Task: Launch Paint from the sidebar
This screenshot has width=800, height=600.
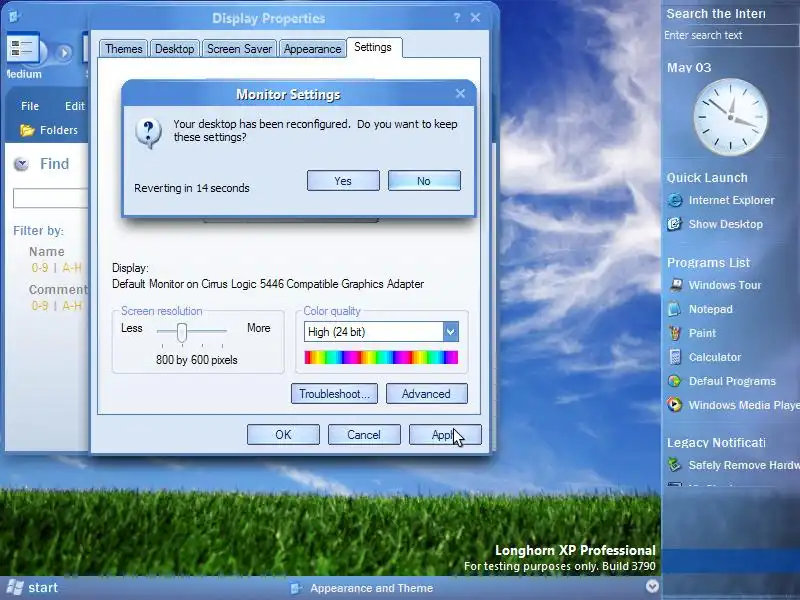Action: pyautogui.click(x=692, y=333)
